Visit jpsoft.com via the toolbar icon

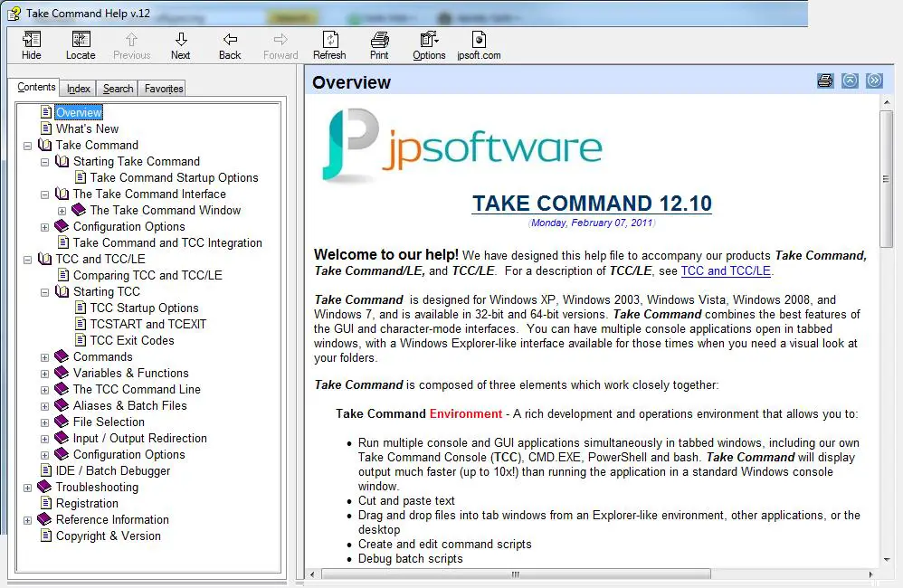pos(479,45)
